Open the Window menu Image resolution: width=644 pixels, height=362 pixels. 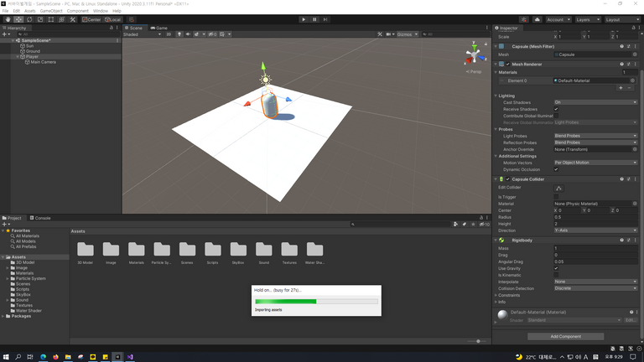[101, 11]
